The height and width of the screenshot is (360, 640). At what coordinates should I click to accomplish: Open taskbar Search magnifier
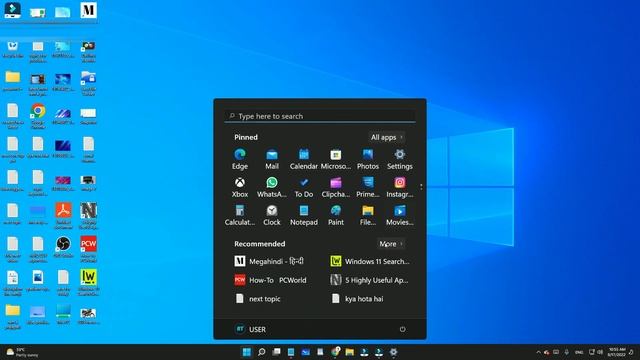tap(262, 352)
